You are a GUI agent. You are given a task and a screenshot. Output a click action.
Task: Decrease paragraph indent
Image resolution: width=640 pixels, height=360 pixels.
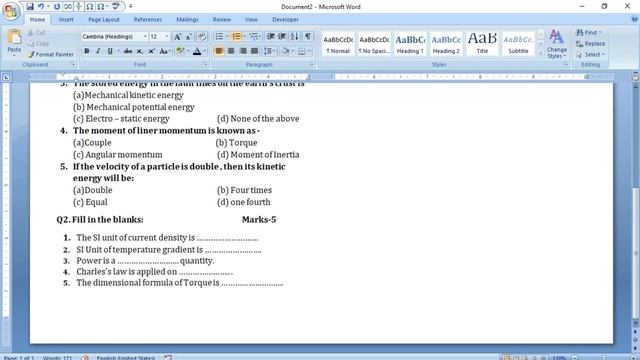pos(270,37)
